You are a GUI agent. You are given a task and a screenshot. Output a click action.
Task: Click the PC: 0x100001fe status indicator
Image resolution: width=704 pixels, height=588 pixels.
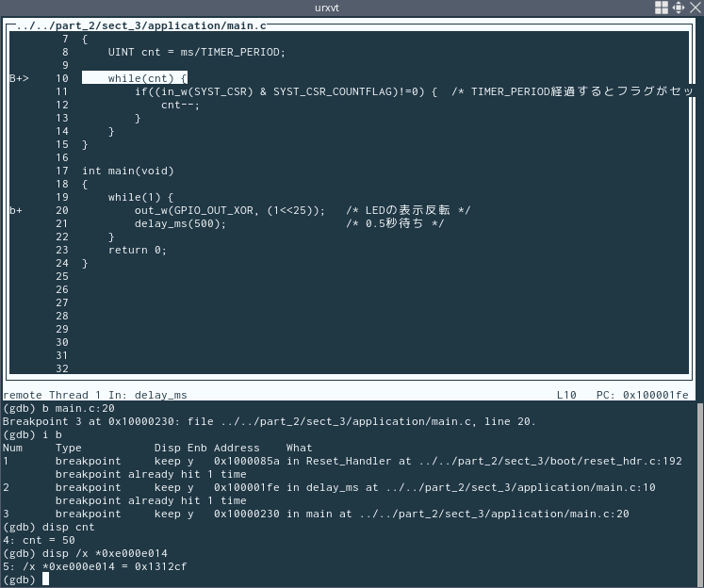coord(642,395)
